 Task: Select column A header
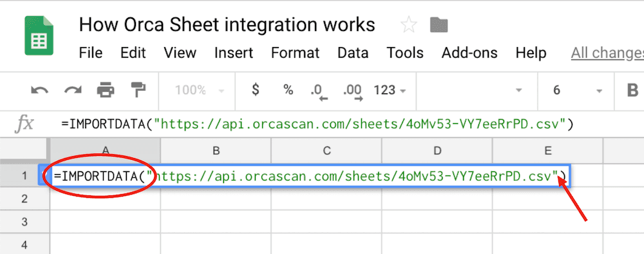[x=105, y=150]
